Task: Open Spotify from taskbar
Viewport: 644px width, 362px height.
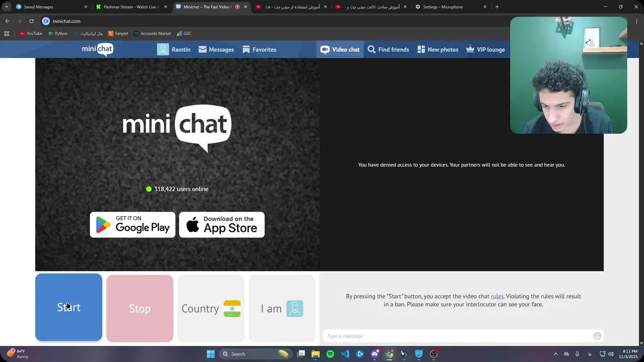Action: click(330, 354)
